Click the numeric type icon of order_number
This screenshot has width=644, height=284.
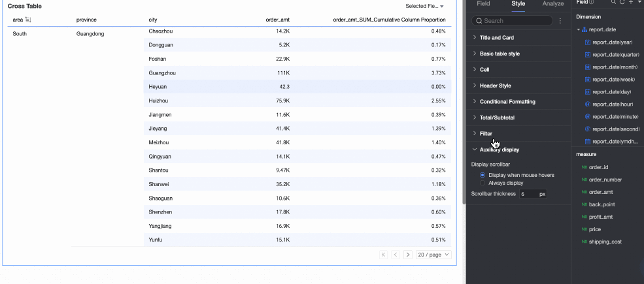(584, 180)
